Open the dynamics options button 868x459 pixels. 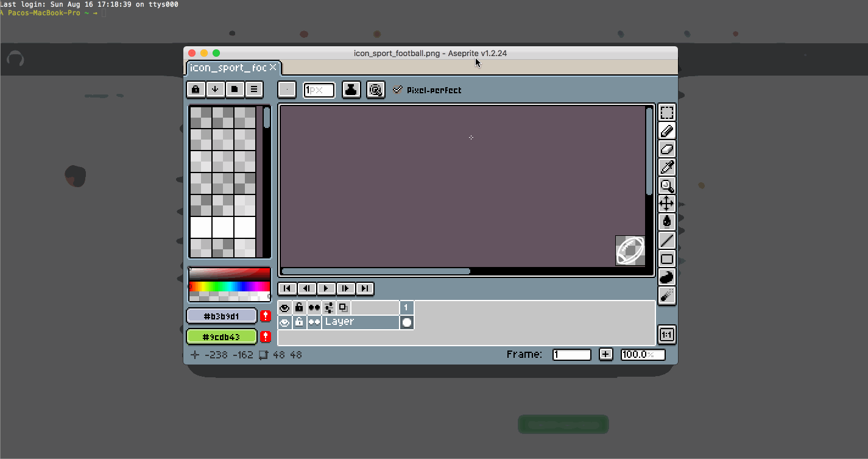[376, 90]
